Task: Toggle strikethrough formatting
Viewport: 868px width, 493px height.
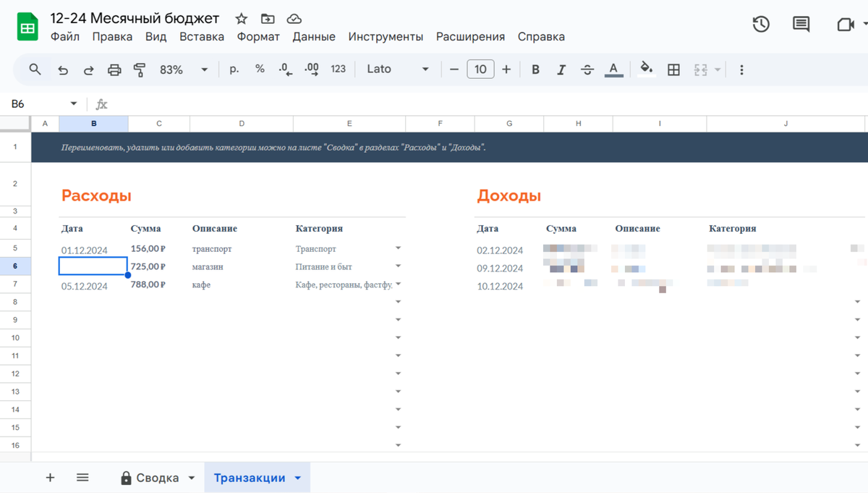Action: (x=587, y=69)
